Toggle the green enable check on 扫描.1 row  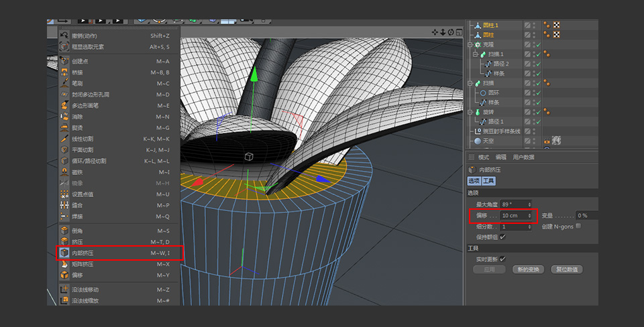(539, 54)
